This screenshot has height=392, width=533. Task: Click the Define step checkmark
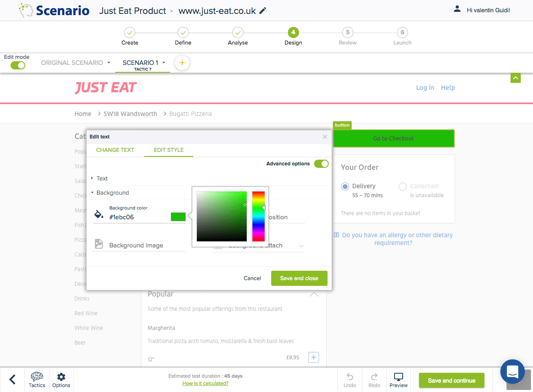pos(183,32)
